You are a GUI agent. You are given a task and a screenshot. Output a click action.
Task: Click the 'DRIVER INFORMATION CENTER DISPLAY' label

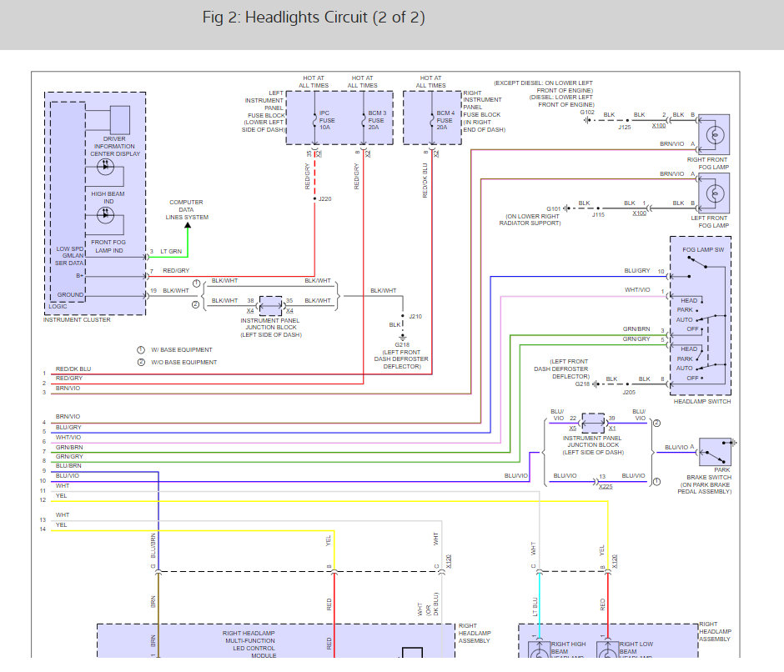(115, 147)
